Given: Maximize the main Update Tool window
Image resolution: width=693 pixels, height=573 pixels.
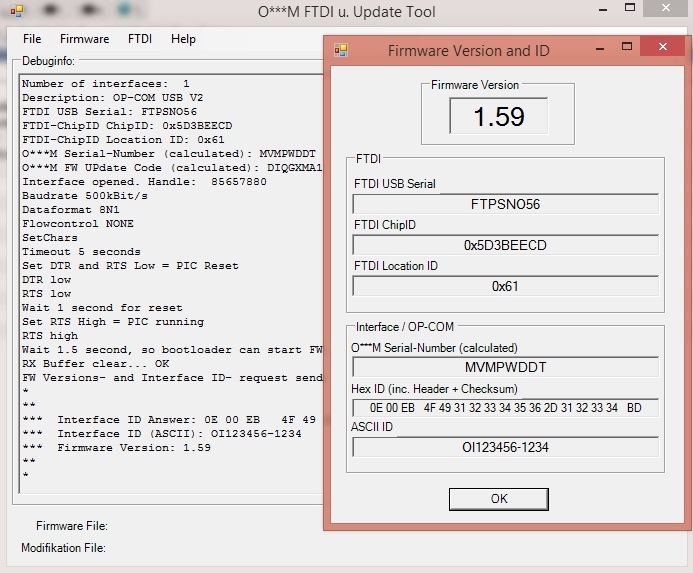Looking at the screenshot, I should 630,8.
